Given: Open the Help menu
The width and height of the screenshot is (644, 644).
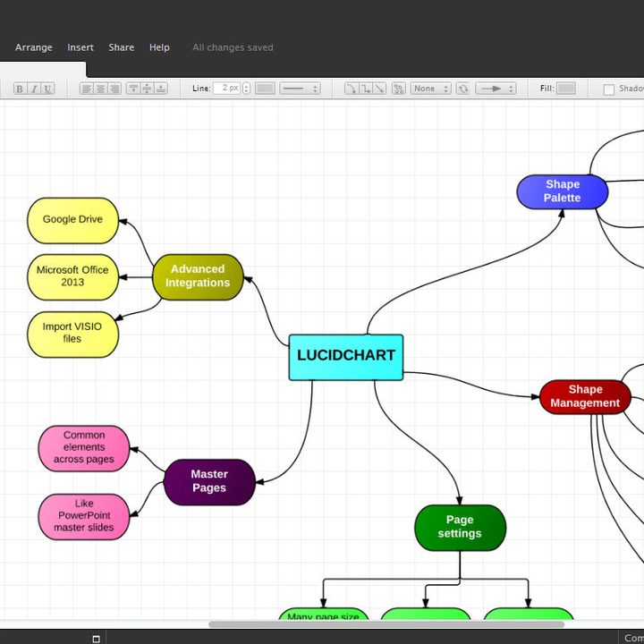Looking at the screenshot, I should 159,47.
